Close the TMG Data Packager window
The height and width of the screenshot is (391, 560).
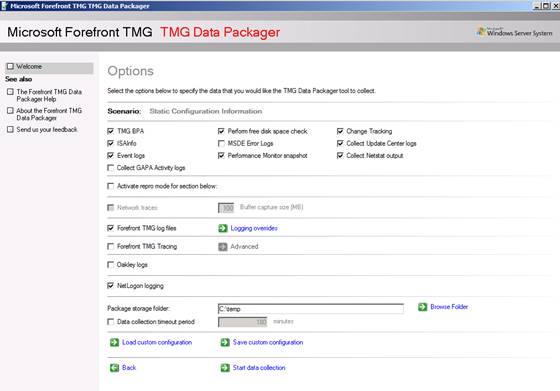555,6
